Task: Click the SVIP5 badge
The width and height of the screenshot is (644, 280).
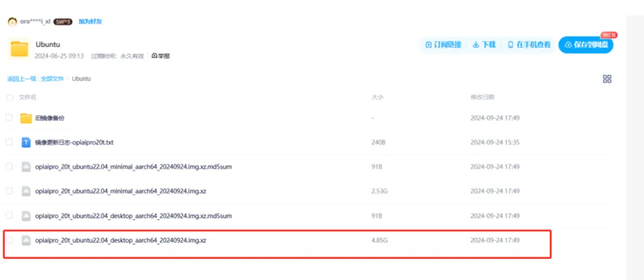Action: click(x=63, y=21)
